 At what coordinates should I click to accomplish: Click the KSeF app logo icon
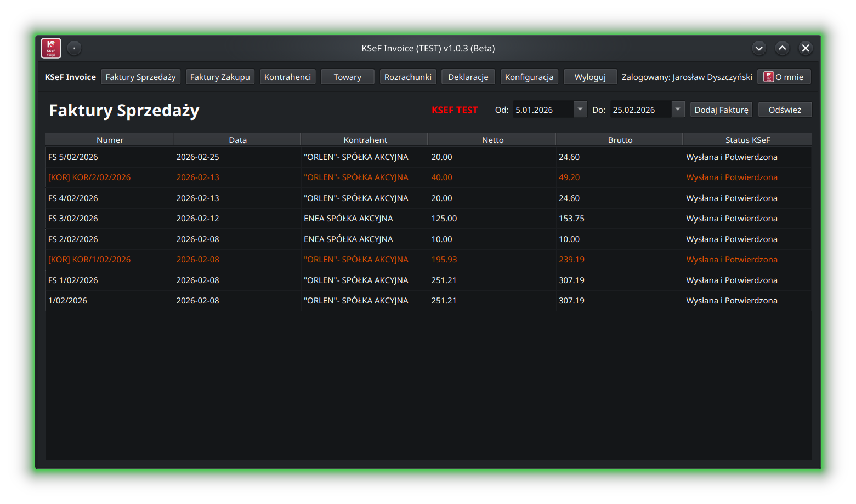[51, 48]
